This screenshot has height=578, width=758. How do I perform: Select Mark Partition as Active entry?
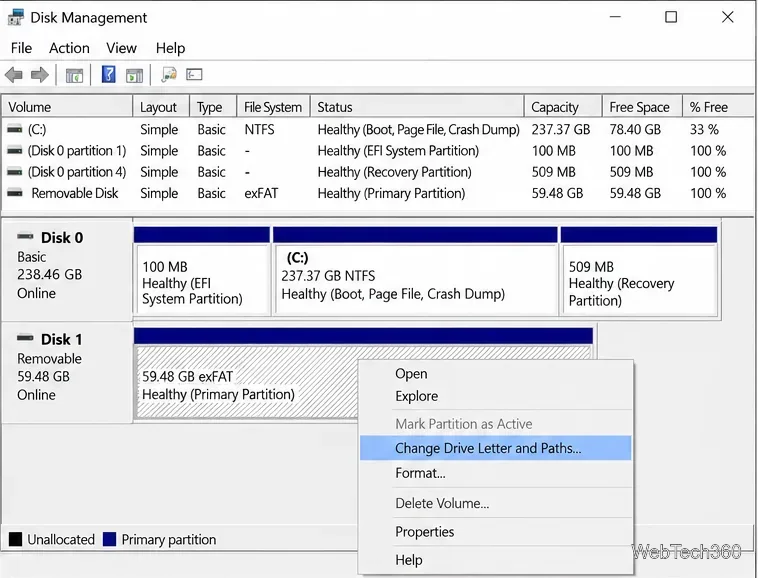[496, 424]
